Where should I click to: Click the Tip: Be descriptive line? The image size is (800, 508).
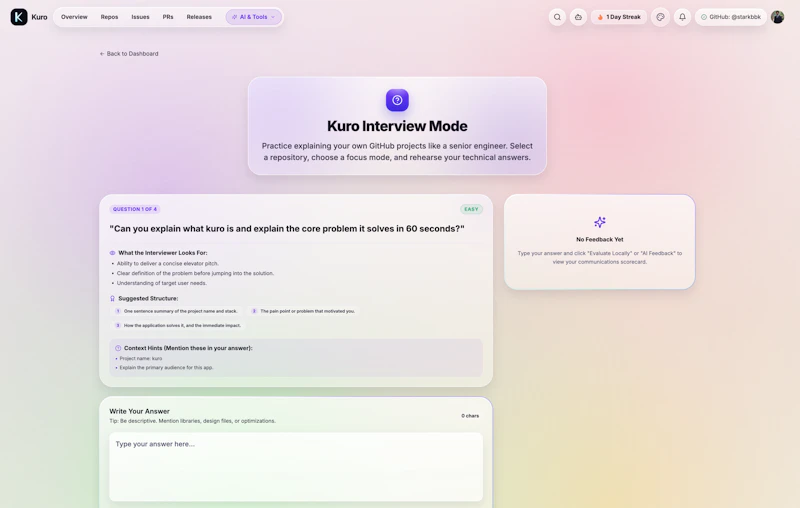coord(192,421)
